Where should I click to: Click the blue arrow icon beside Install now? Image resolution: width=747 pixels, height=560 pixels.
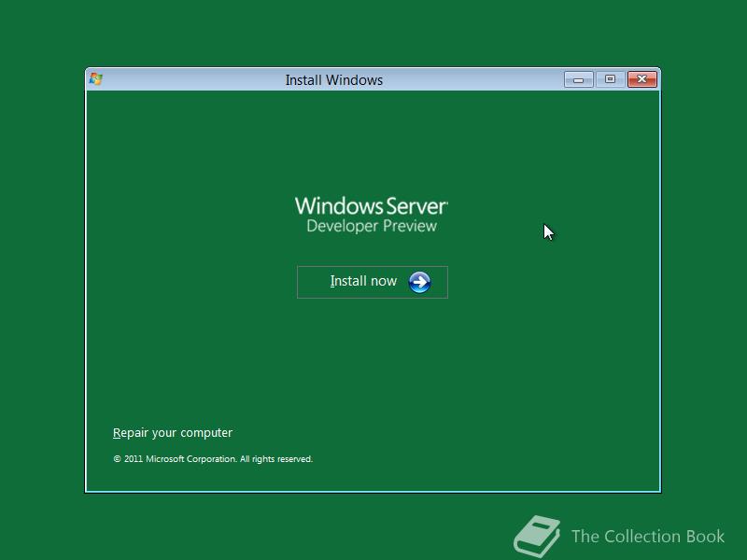coord(419,283)
